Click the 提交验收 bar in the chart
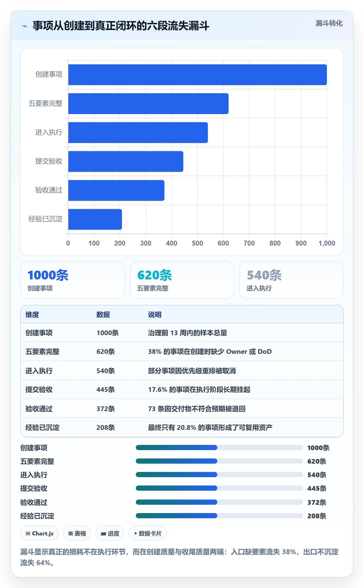364x588 pixels. tap(126, 161)
